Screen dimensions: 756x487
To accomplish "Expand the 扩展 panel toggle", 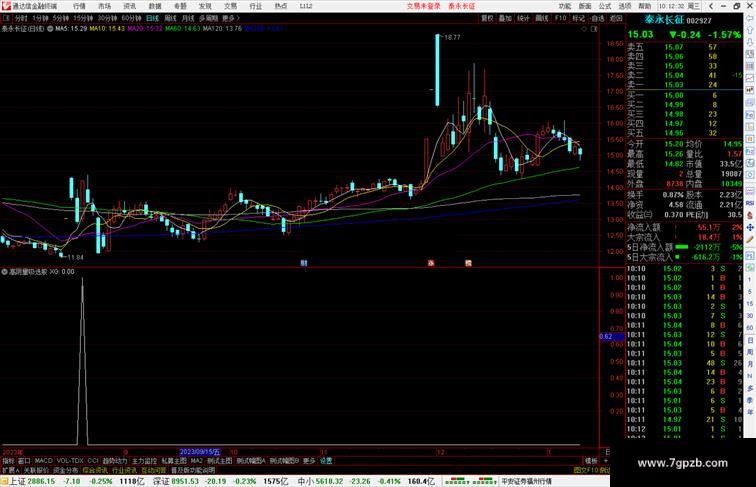I will (10, 470).
